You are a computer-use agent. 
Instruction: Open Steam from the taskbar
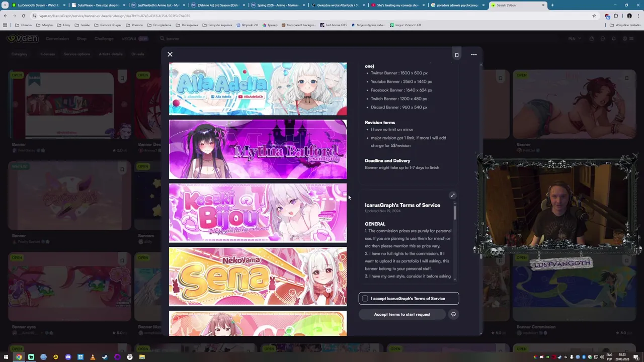[105, 357]
